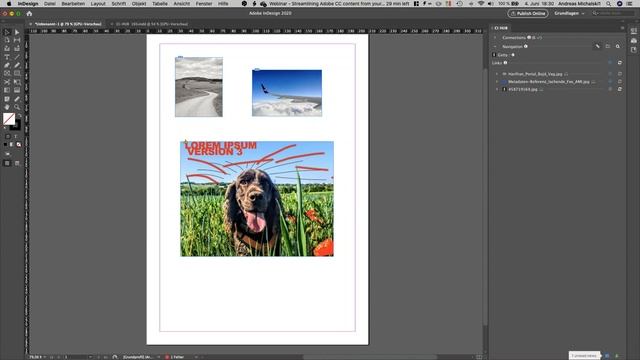Image resolution: width=640 pixels, height=360 pixels.
Task: Select the Content Collector tool
Action: (7, 49)
